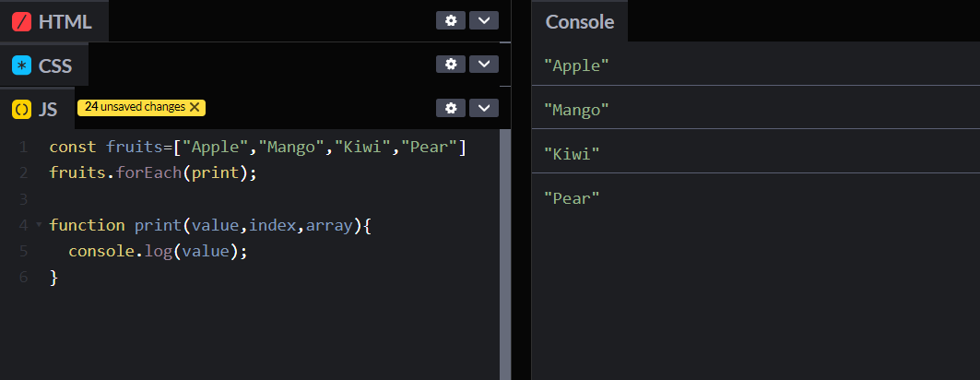Collapse the function fold arrow on line 4
The image size is (980, 380).
(38, 224)
